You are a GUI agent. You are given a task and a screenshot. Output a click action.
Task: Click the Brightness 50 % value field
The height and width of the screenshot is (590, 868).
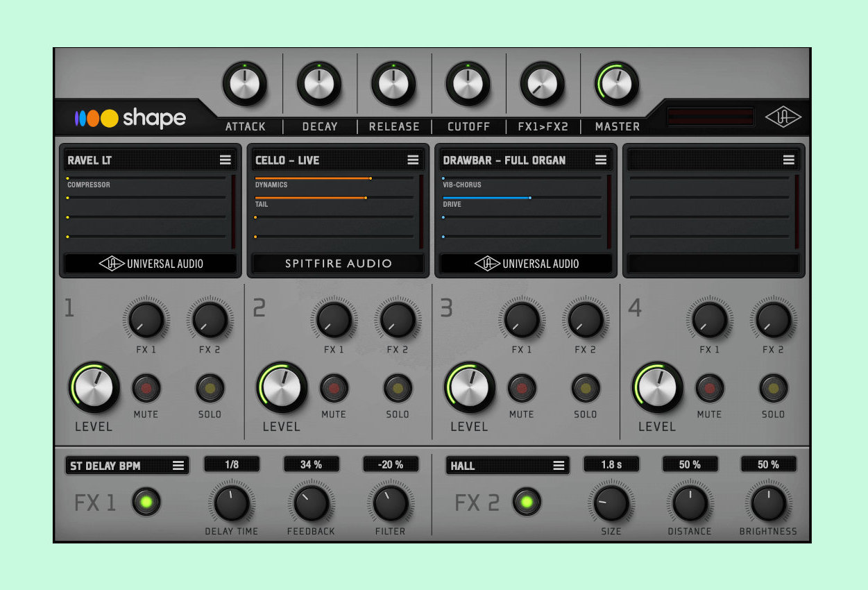click(768, 464)
